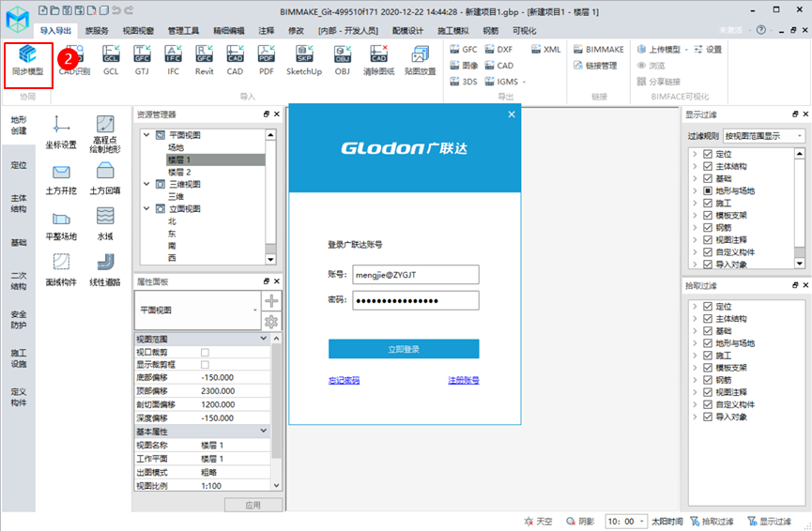Uncheck 导入对象 in the 拾取过滤 panel
The width and height of the screenshot is (812, 531).
point(708,417)
